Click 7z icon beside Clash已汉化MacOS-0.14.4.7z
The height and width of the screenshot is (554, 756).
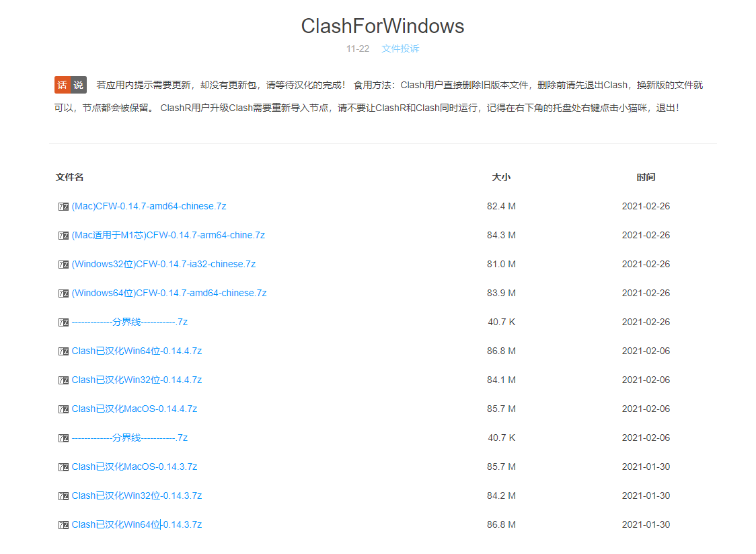pos(63,409)
